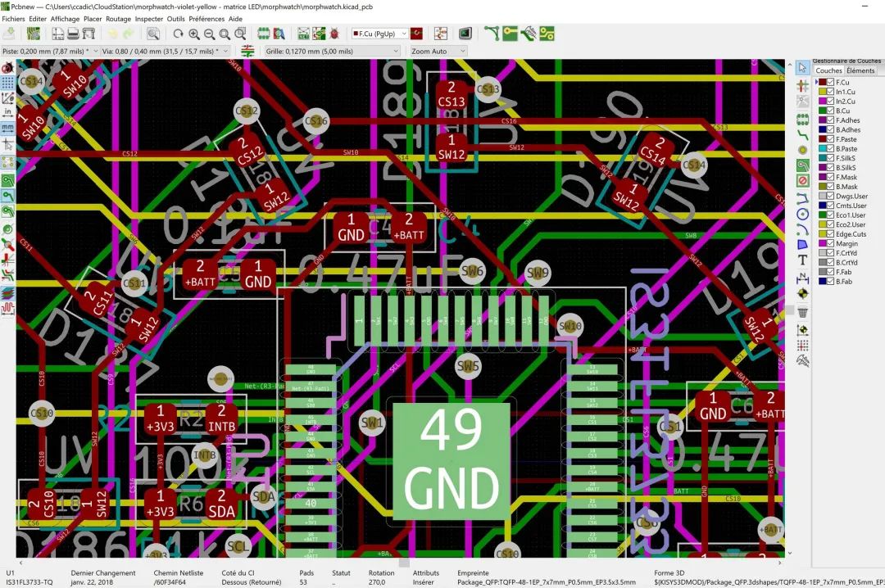Toggle the F.Cu layer checkbox
Image resolution: width=885 pixels, height=588 pixels.
click(x=830, y=83)
